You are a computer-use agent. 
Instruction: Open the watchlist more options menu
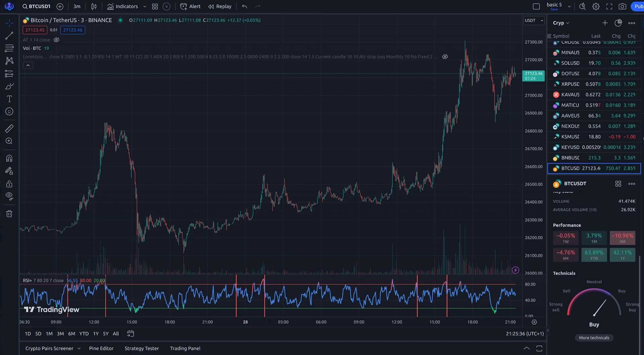coord(632,23)
